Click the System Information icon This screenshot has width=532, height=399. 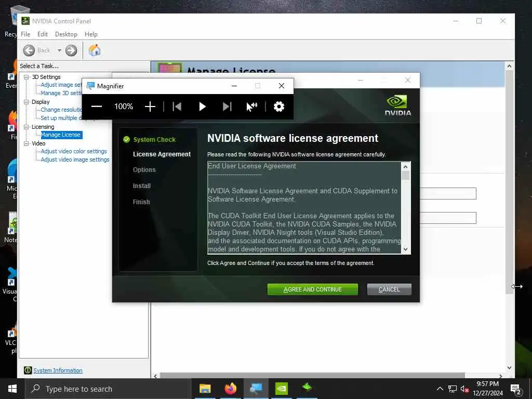coord(28,370)
